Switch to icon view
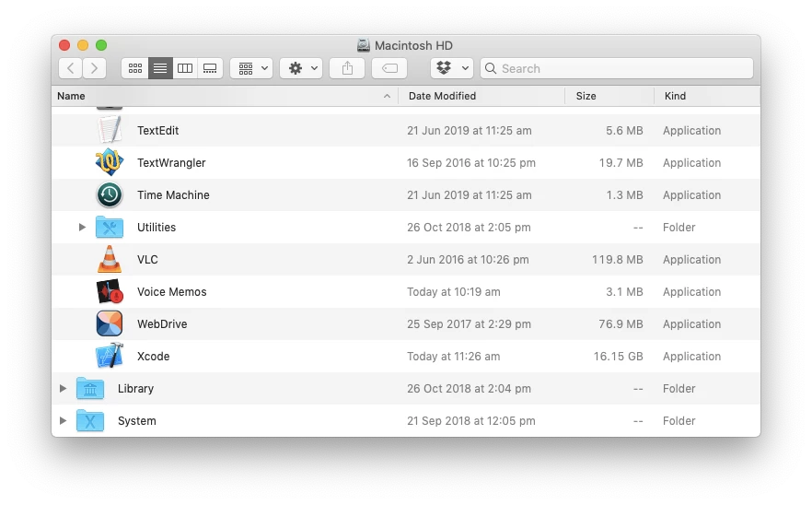The width and height of the screenshot is (812, 505). pyautogui.click(x=135, y=68)
